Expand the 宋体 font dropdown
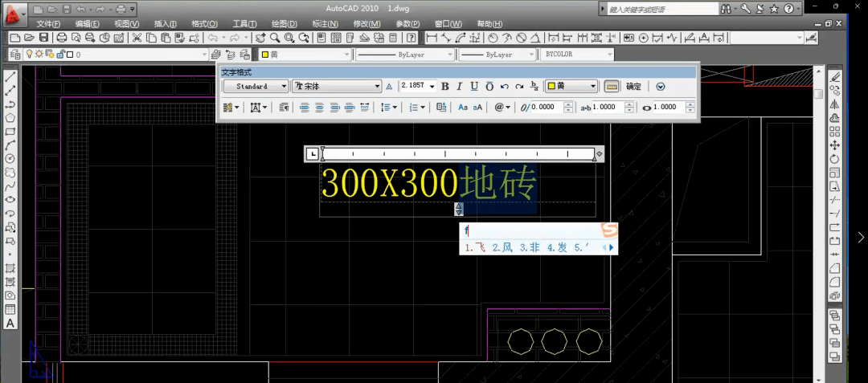This screenshot has width=868, height=383. coord(337,86)
